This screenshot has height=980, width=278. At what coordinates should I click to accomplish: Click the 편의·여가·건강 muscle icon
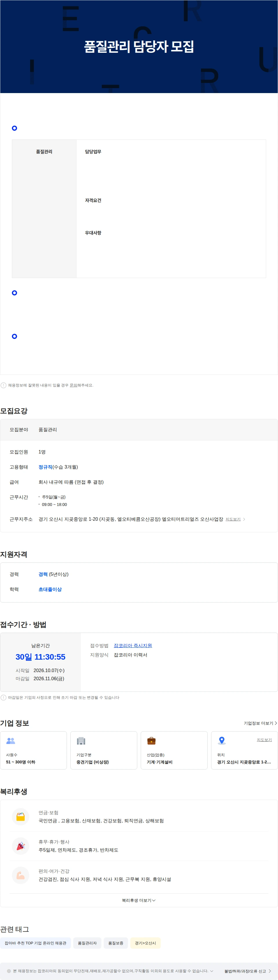coord(21,875)
